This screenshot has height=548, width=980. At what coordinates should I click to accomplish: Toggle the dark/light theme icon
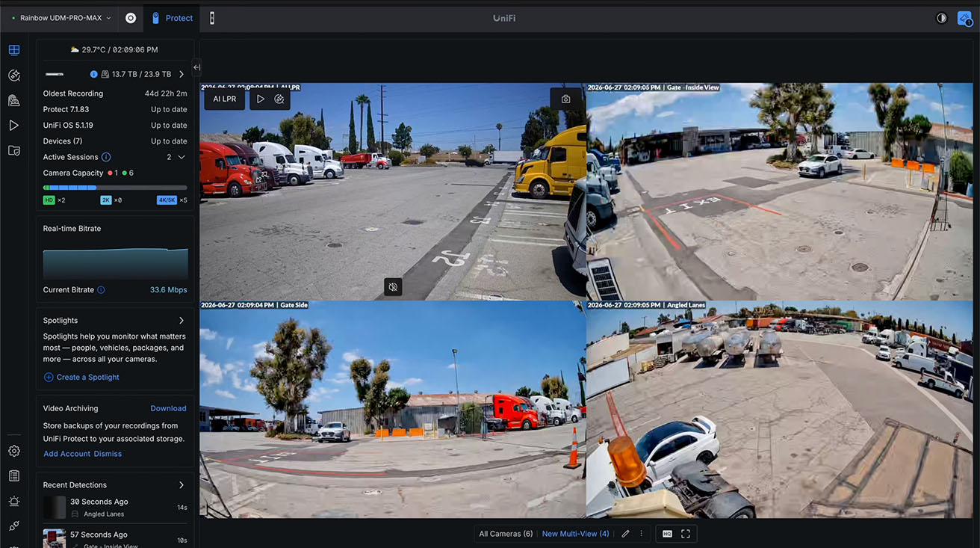tap(941, 18)
